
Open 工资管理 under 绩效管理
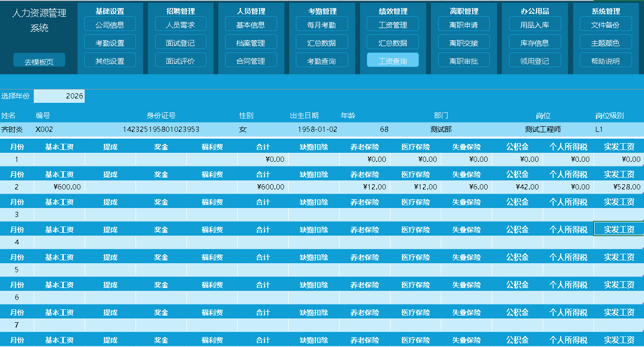(392, 25)
